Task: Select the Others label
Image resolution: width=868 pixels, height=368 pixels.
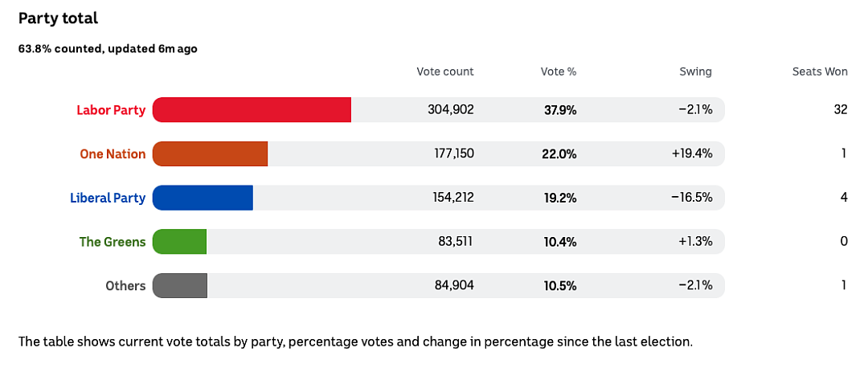Action: pos(125,286)
